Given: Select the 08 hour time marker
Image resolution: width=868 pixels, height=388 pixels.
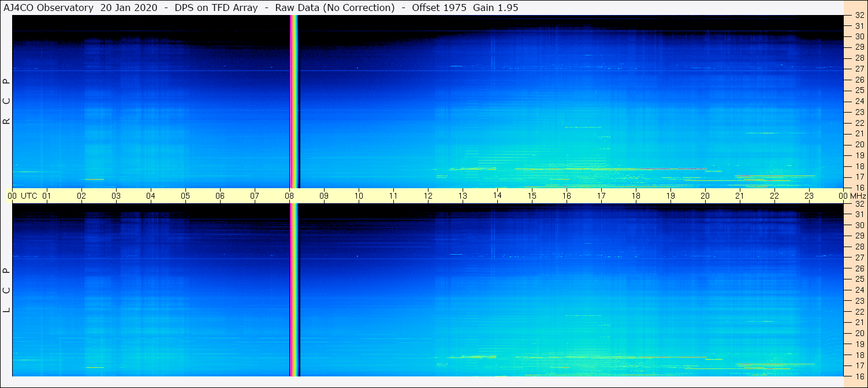Looking at the screenshot, I should (x=289, y=196).
